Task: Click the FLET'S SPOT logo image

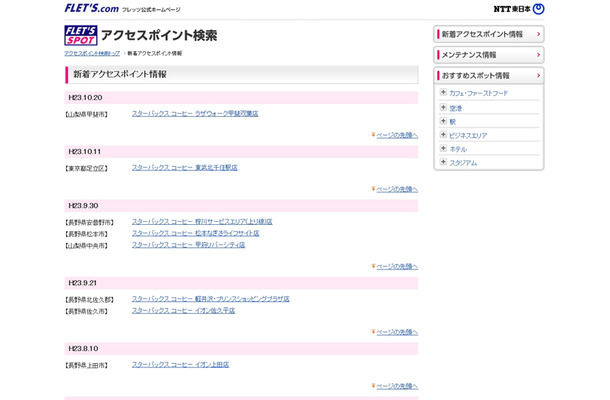Action: point(81,35)
